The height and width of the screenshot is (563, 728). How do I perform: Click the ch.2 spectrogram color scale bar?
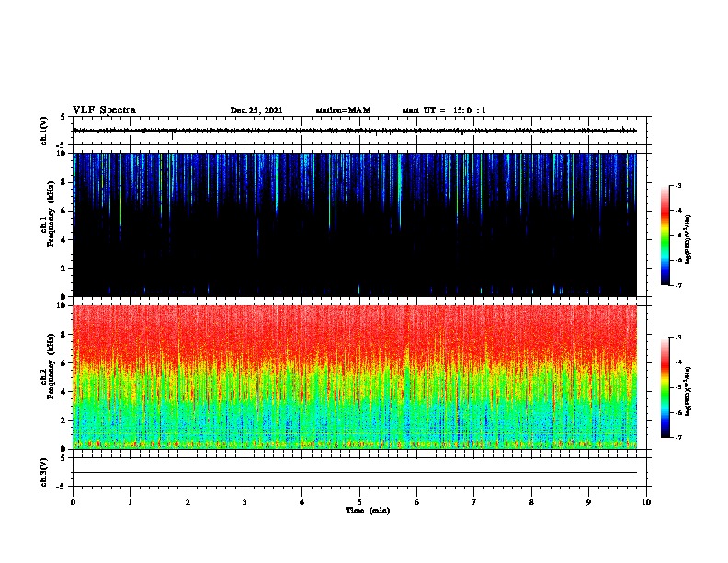click(x=665, y=387)
